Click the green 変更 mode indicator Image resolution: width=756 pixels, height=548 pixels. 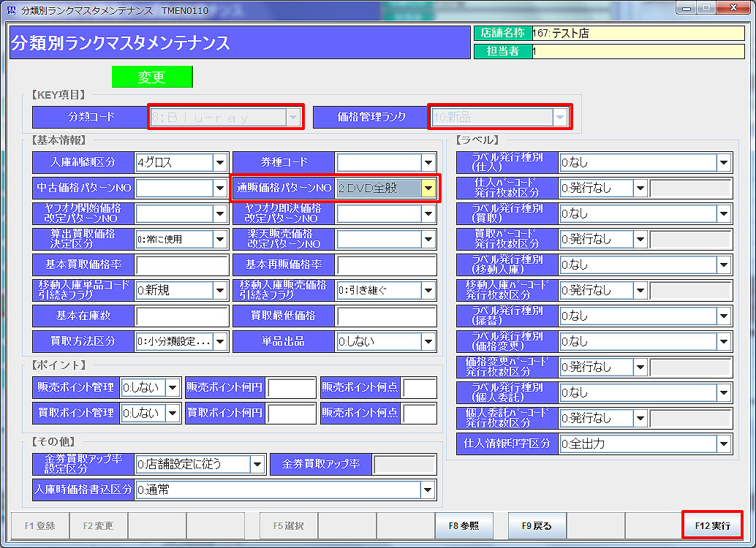click(x=152, y=77)
